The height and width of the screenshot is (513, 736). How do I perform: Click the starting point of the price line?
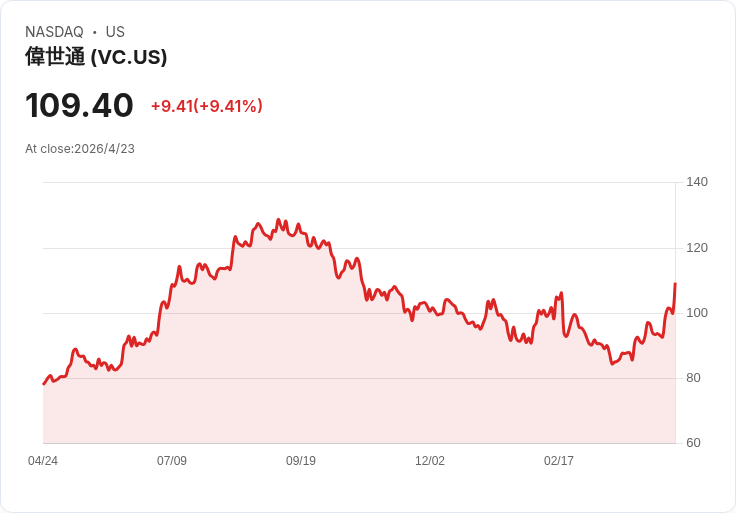pyautogui.click(x=44, y=384)
